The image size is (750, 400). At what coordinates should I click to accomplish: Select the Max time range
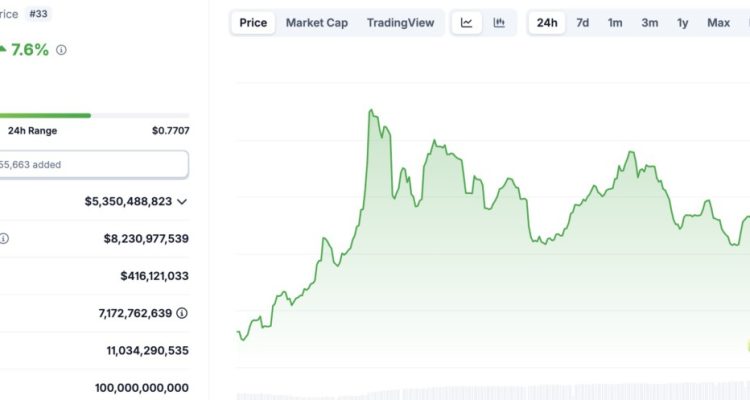718,22
